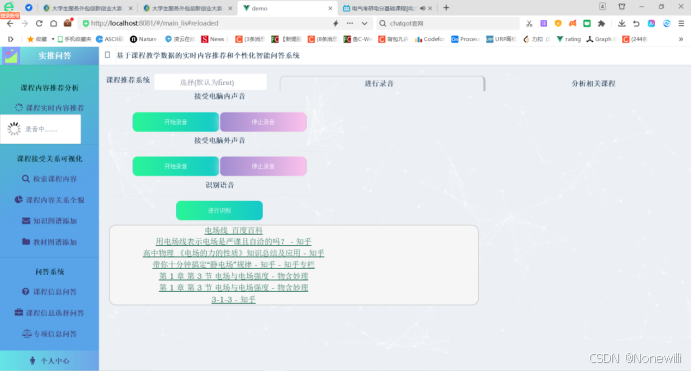
Task: Click the chatgpt search box
Action: click(x=448, y=23)
